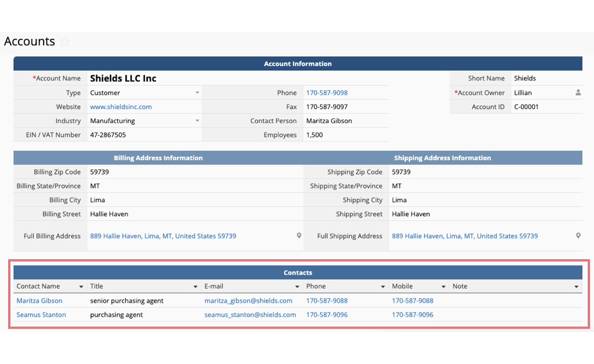Viewport: 594px width, 364px height.
Task: Select Seamus Stanton's purchasing agent title cell
Action: click(144, 315)
